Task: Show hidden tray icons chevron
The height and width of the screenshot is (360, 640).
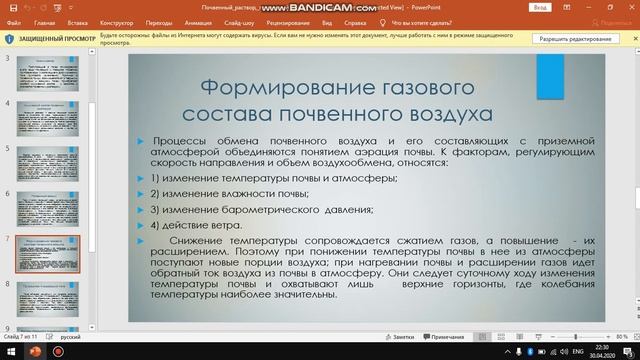Action: pyautogui.click(x=507, y=351)
